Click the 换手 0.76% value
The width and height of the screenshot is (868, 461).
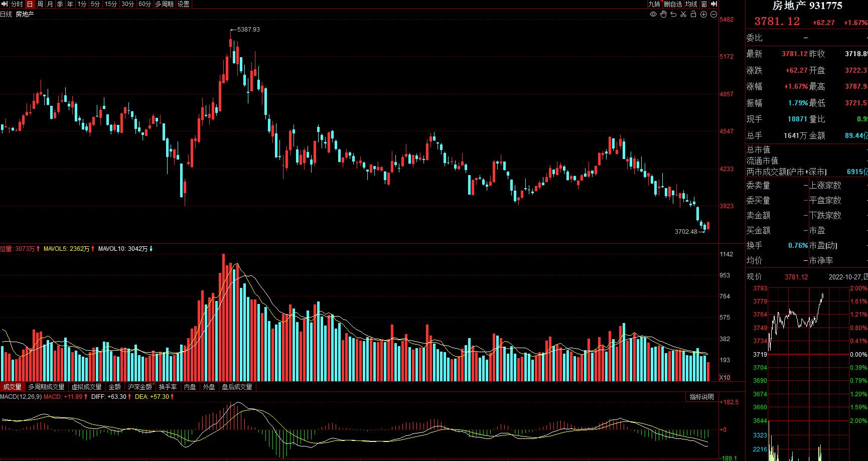click(x=798, y=245)
